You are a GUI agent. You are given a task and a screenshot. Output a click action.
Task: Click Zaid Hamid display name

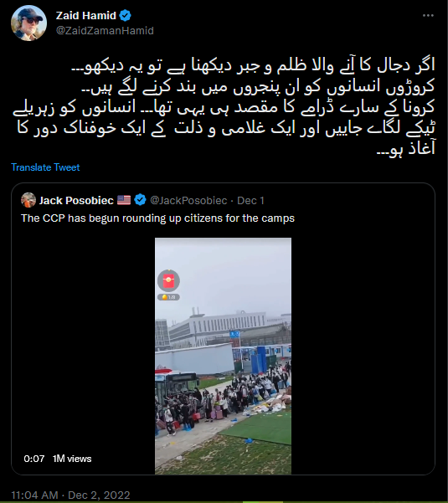[86, 15]
